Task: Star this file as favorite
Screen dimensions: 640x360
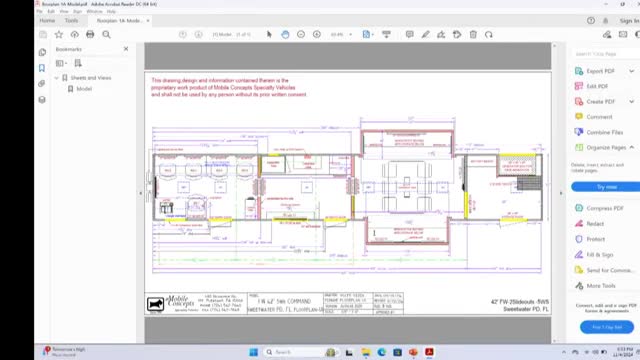Action: [x=59, y=35]
